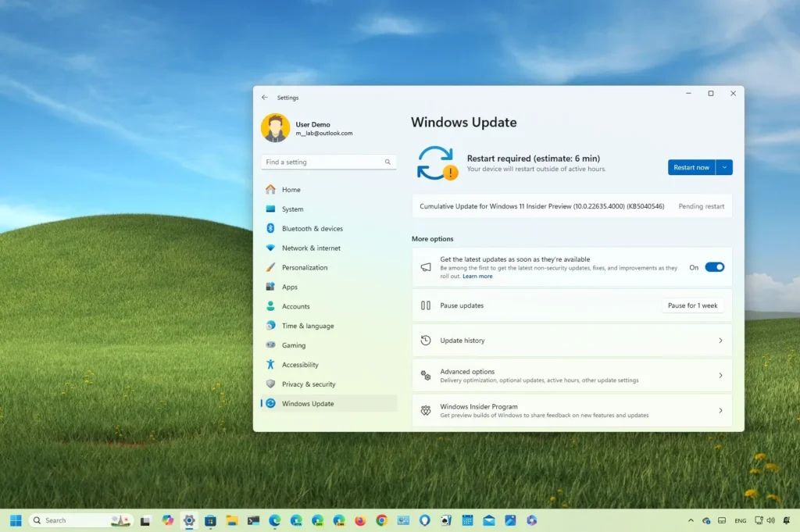Click the m_lab@outlook.com account email
Viewport: 800px width, 532px height.
coord(324,133)
